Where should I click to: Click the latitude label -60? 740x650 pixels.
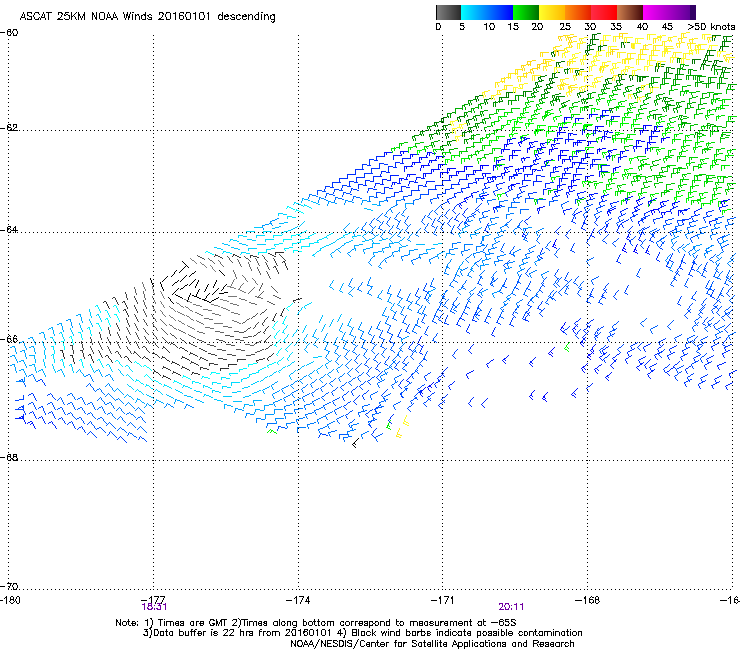[x=9, y=33]
